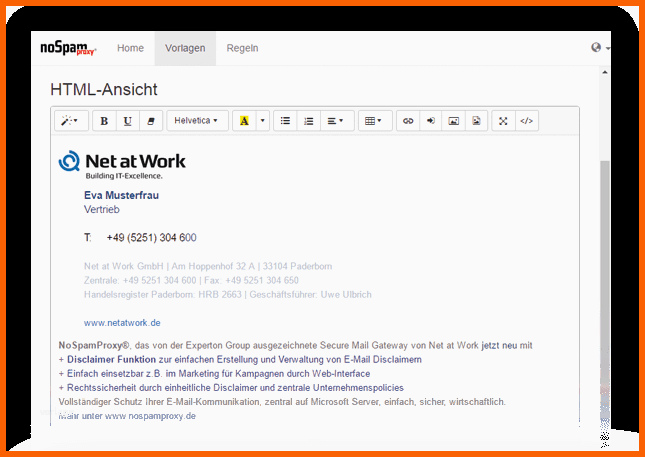This screenshot has width=645, height=457.
Task: Toggle fullscreen editor mode
Action: click(503, 121)
